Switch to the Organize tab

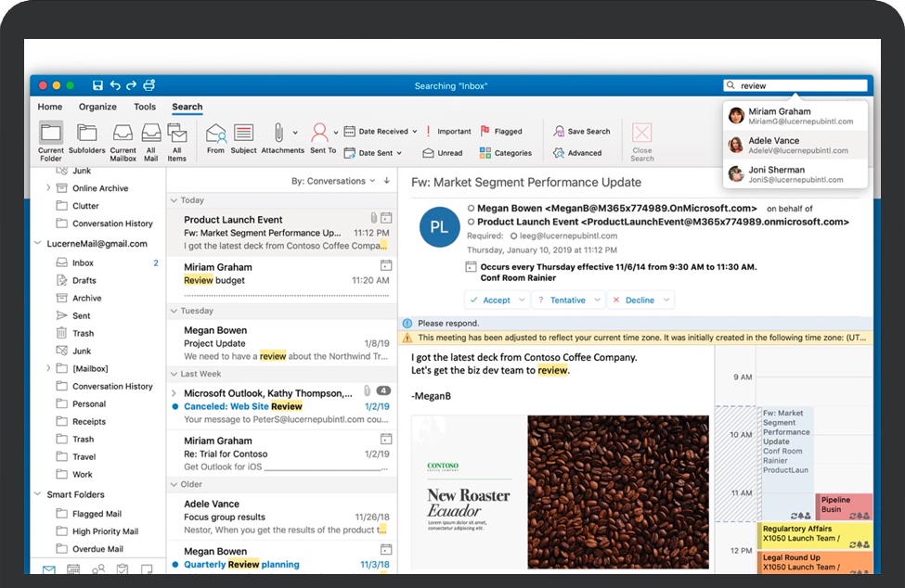tap(97, 107)
